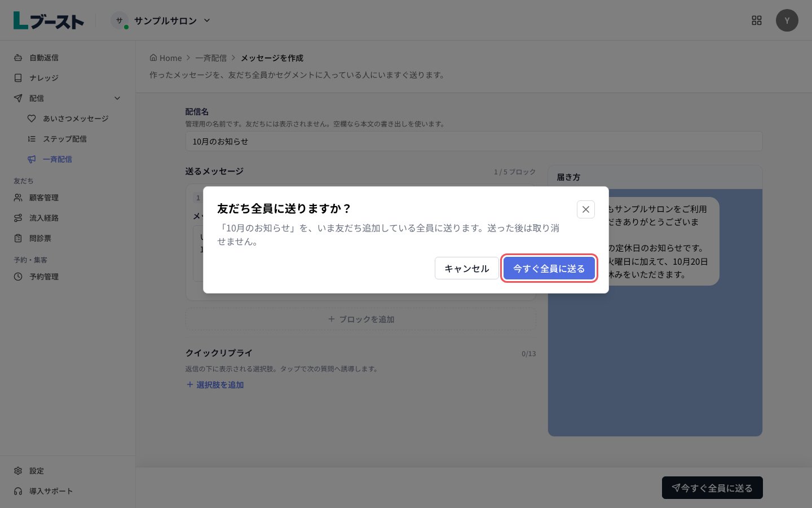
Task: Click the megaphone icon beside 一斉配信
Action: [32, 159]
